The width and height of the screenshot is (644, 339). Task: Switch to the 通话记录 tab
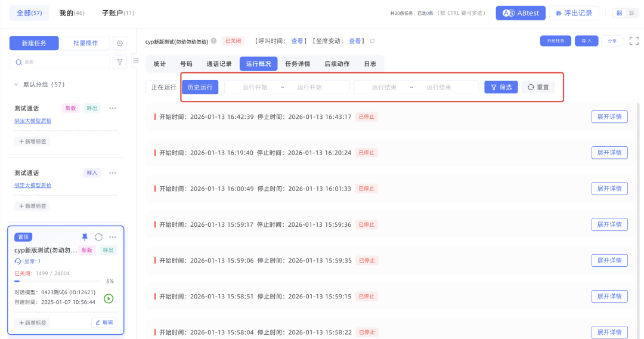point(219,64)
